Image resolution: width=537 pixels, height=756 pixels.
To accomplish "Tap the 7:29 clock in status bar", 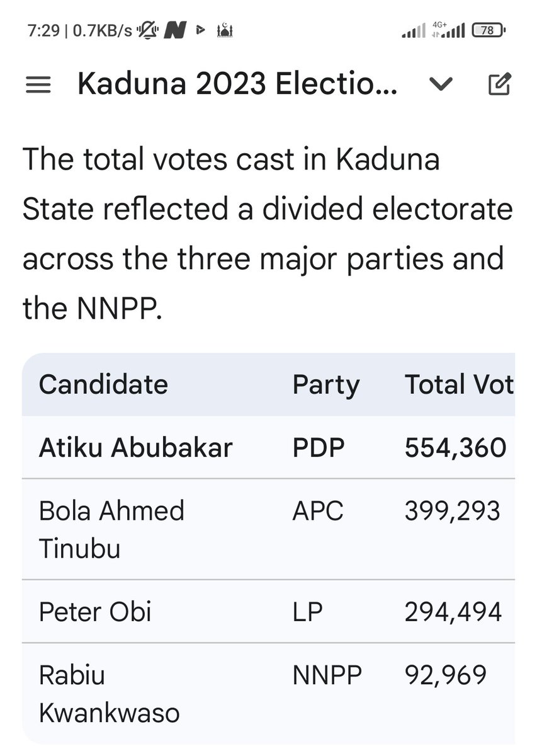I will click(x=43, y=30).
